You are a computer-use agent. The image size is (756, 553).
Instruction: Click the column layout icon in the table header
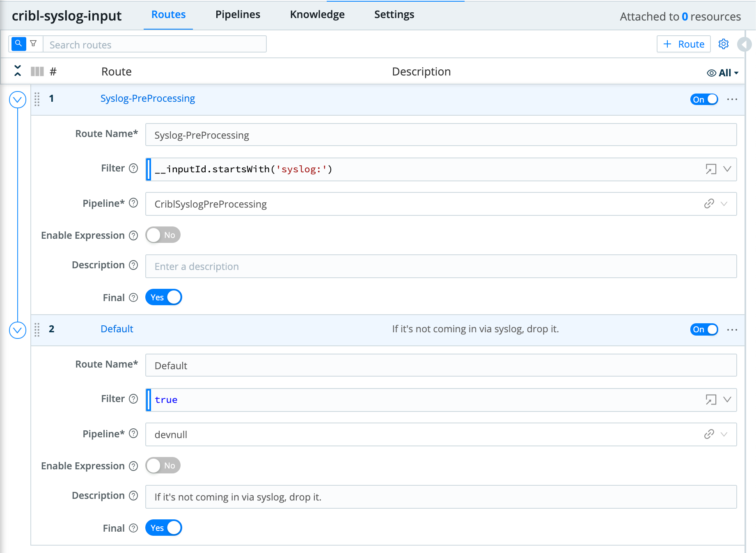click(x=37, y=71)
